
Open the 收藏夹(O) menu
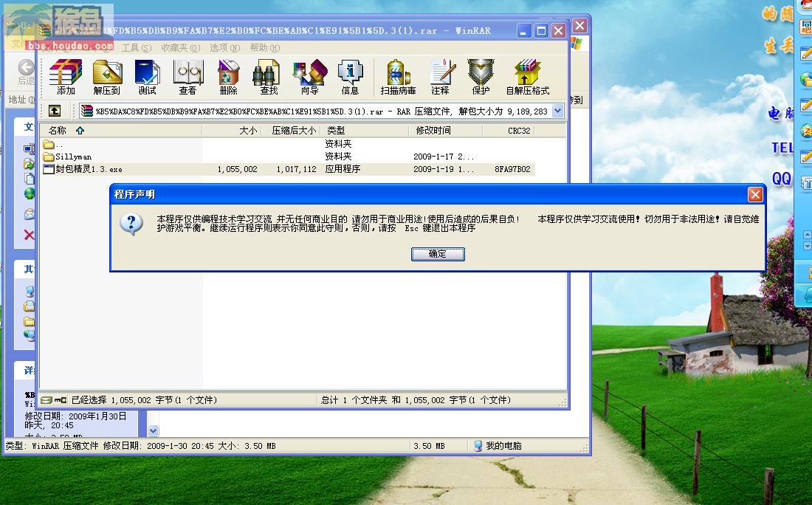pyautogui.click(x=180, y=48)
